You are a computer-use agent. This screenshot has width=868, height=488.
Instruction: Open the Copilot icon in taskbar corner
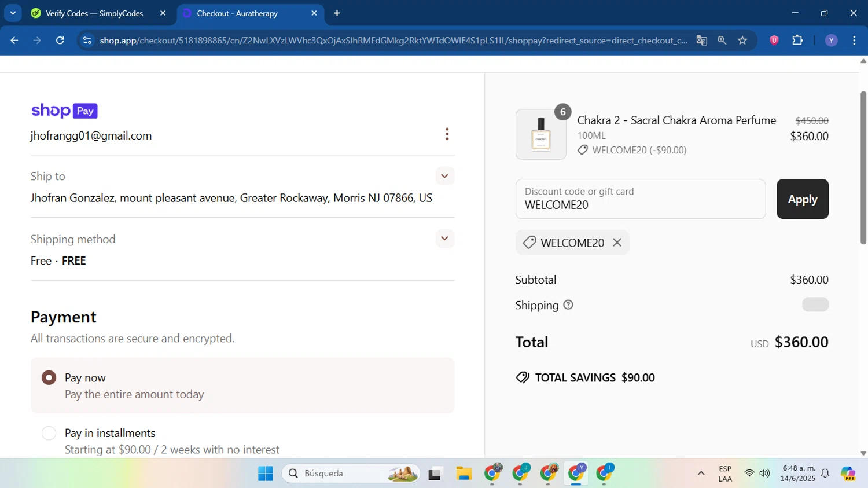click(x=849, y=474)
